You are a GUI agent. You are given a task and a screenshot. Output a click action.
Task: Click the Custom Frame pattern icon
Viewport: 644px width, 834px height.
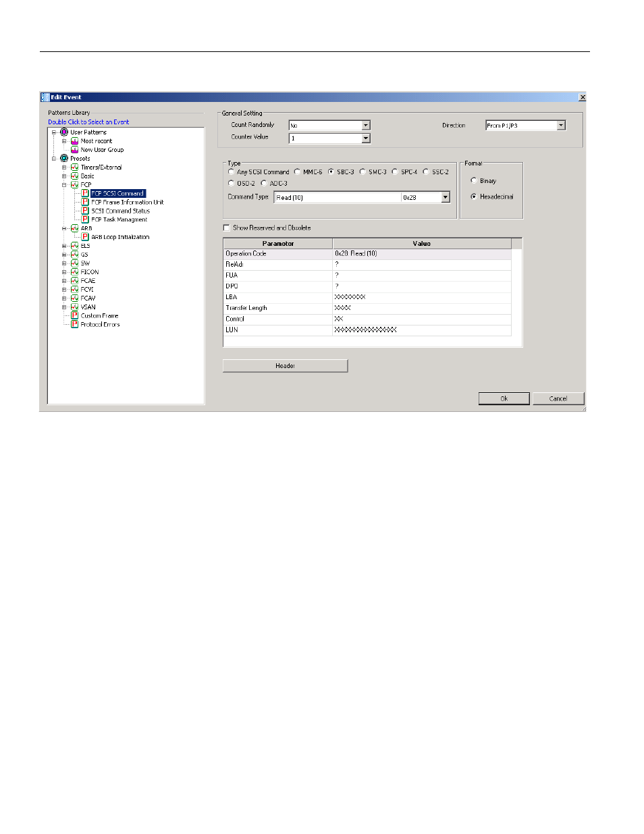pos(75,315)
